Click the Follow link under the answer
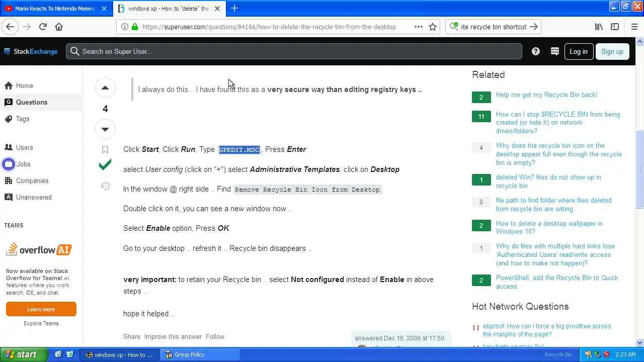The image size is (644, 362). pyautogui.click(x=215, y=336)
